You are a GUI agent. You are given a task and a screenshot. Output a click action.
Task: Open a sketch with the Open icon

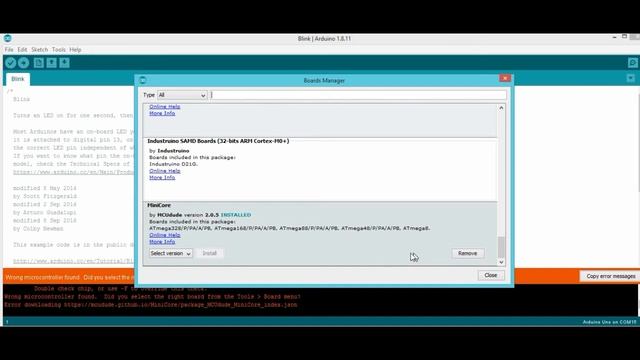(51, 63)
